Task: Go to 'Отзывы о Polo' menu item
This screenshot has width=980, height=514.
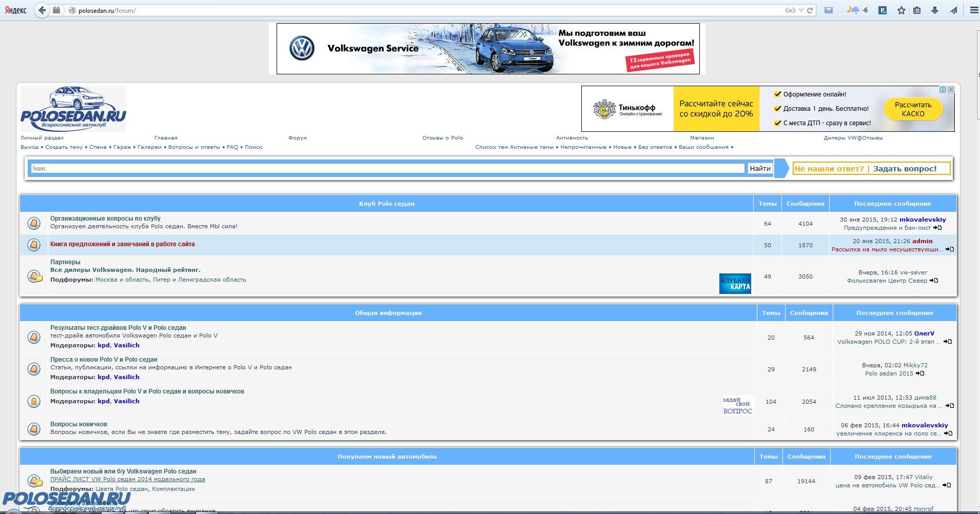Action: (x=442, y=137)
